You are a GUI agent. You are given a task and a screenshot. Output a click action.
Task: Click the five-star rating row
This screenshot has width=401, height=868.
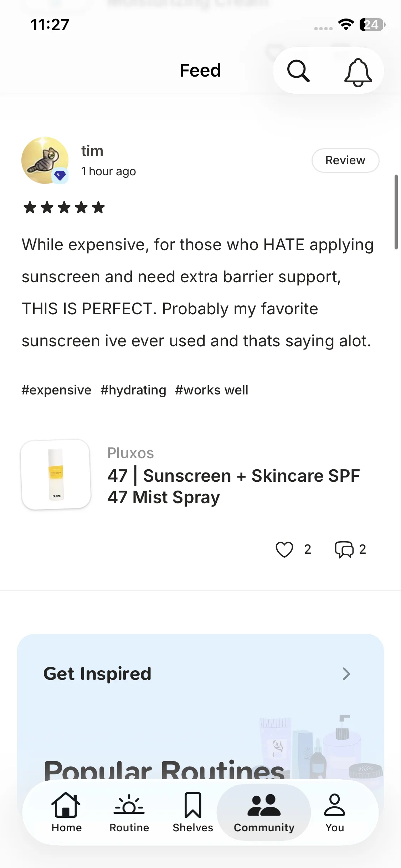pos(64,207)
